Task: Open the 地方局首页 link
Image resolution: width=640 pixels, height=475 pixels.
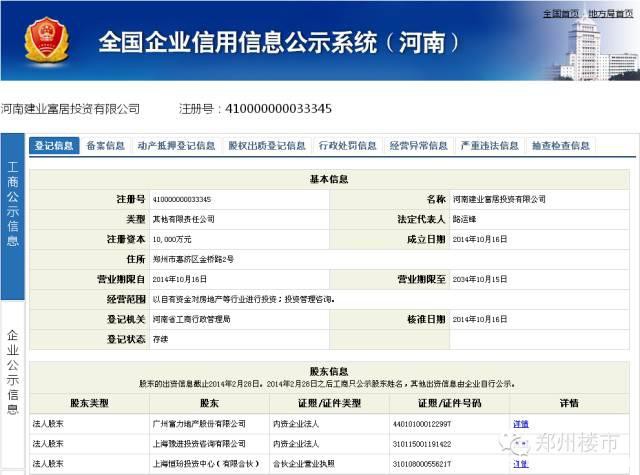Action: click(x=611, y=13)
